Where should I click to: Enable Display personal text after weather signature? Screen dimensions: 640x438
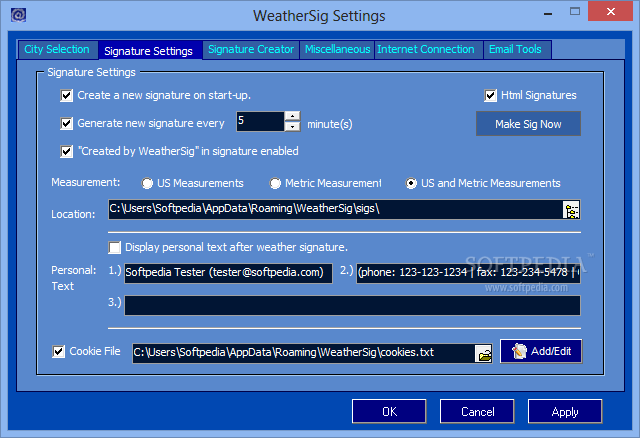[115, 247]
